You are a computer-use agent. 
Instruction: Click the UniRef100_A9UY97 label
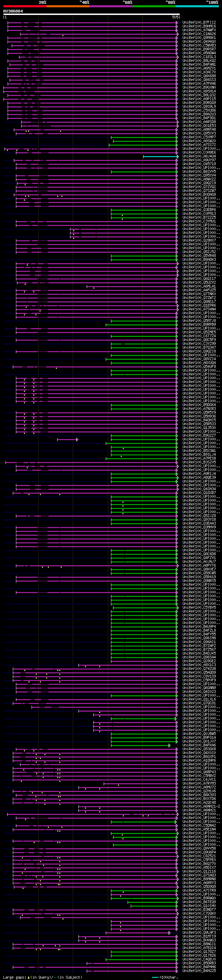tap(199, 160)
